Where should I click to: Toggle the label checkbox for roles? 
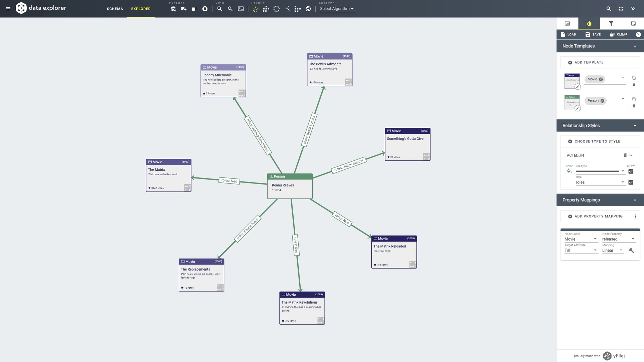point(631,183)
